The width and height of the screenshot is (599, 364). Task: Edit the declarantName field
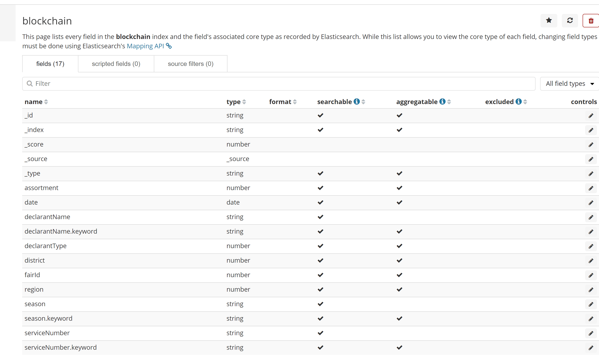(591, 217)
